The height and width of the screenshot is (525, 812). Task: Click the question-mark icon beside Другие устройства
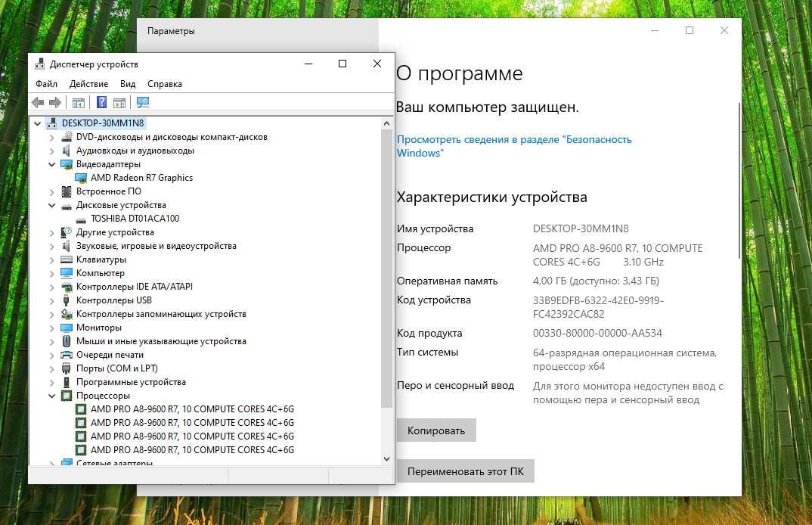click(67, 232)
